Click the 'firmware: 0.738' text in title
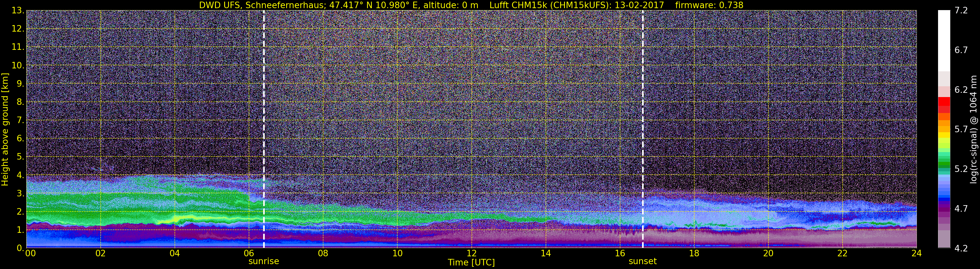Screen dimensions: 980x269 (x=709, y=5)
